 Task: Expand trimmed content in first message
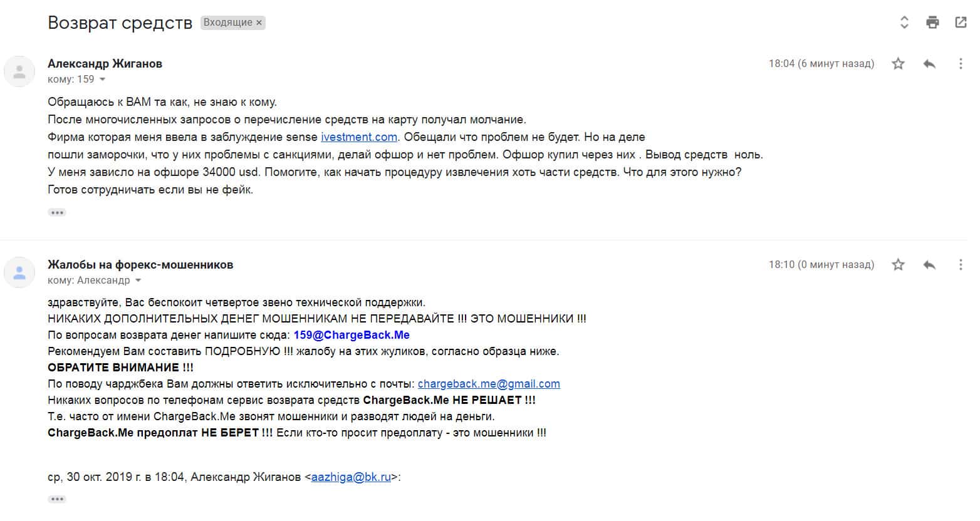[x=57, y=212]
